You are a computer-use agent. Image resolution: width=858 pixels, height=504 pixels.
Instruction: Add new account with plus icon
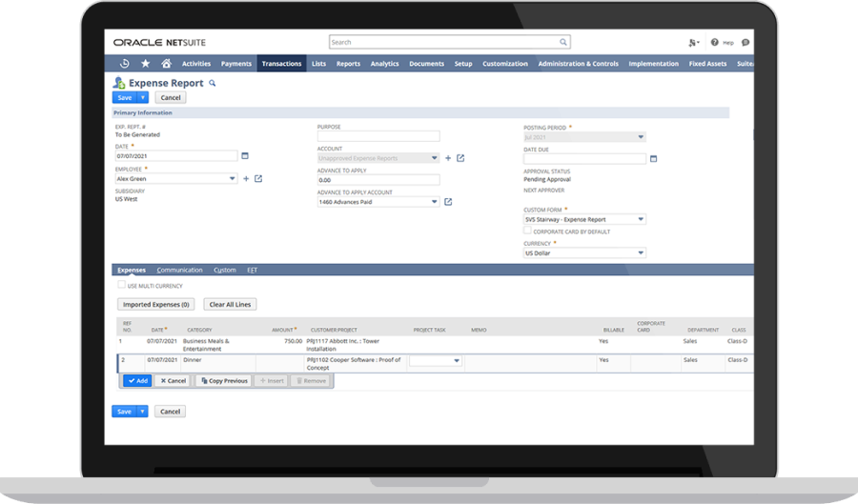pos(448,158)
